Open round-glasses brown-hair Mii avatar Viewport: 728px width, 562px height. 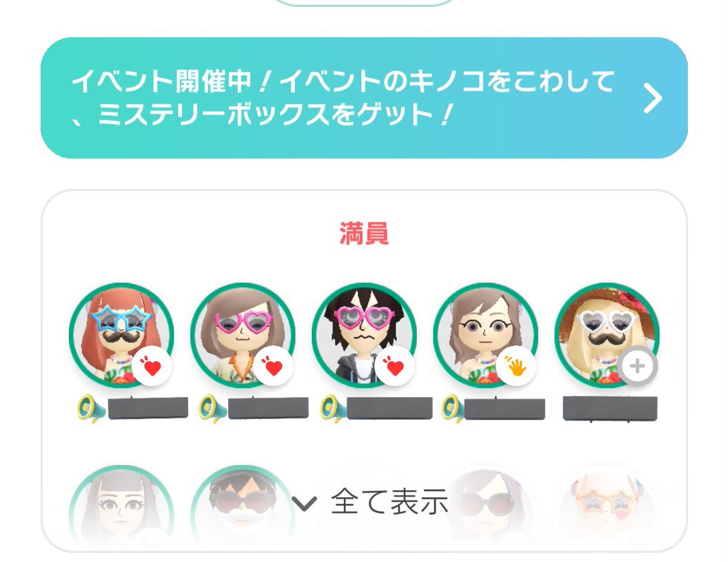485,335
